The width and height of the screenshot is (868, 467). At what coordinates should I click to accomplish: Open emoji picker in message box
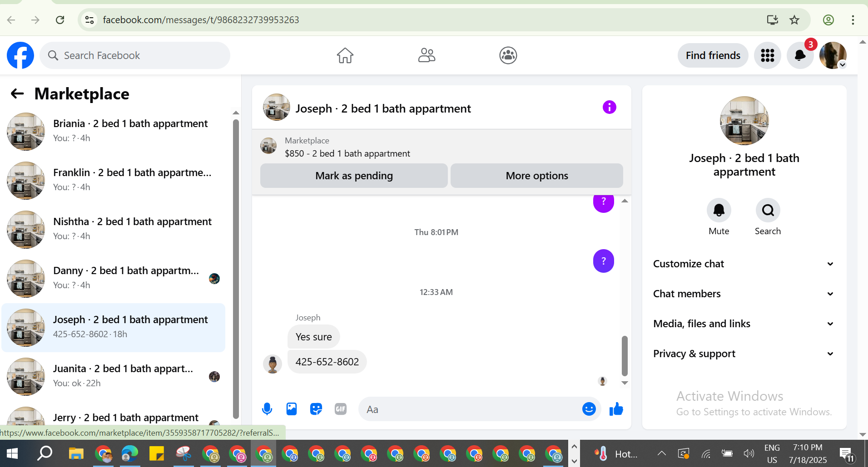coord(589,409)
